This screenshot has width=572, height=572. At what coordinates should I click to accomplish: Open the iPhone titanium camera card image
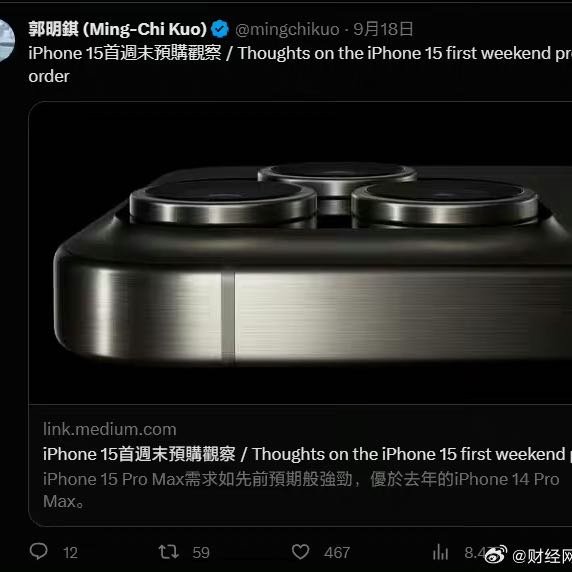pyautogui.click(x=300, y=253)
